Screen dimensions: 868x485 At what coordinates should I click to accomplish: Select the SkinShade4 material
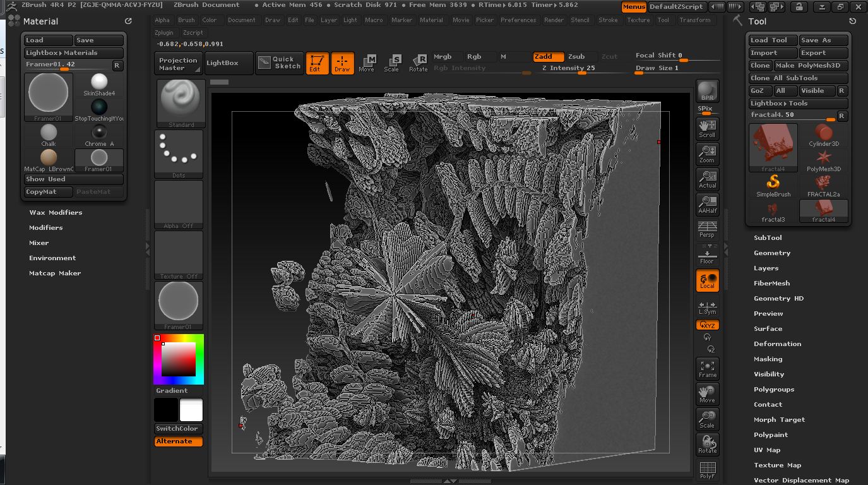point(99,85)
